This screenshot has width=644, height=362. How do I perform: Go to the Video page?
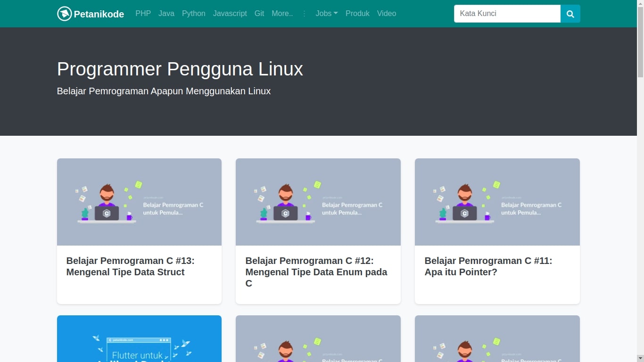[x=387, y=14]
